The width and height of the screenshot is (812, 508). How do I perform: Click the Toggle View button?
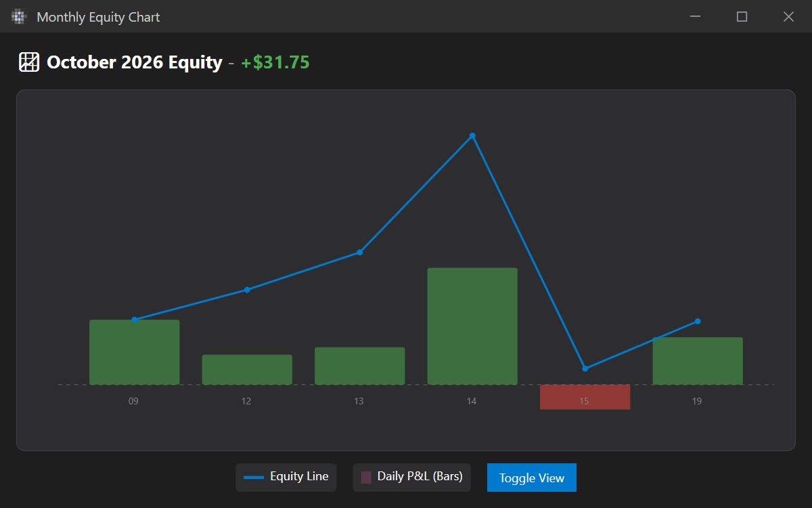click(x=531, y=478)
